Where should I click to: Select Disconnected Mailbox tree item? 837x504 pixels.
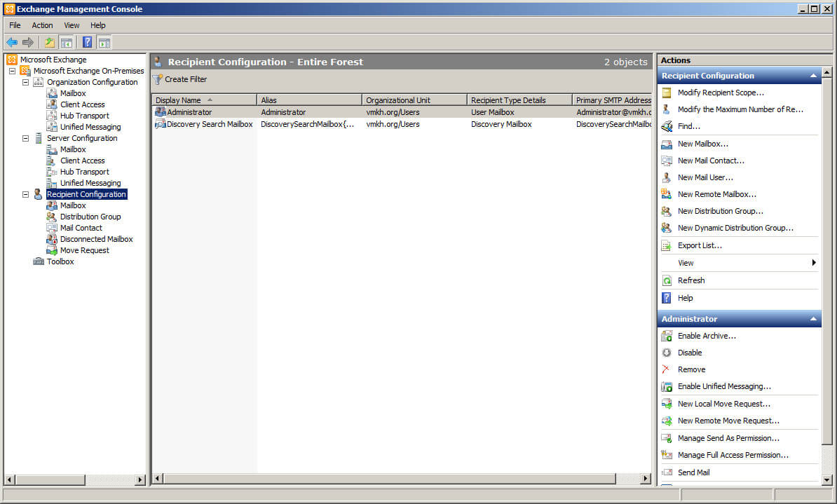point(97,239)
